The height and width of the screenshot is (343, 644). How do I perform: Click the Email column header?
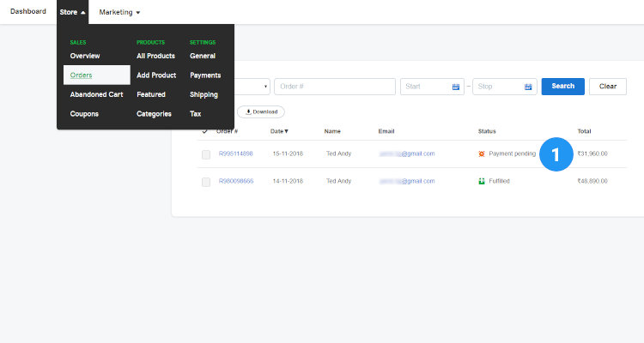pos(386,131)
